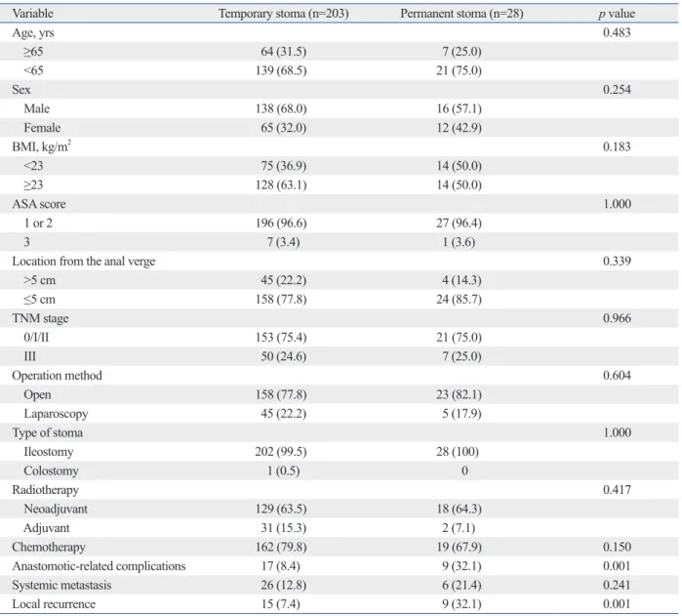Select the 0.254 p value for Sex
Image resolution: width=682 pixels, height=616 pixels.
617,90
